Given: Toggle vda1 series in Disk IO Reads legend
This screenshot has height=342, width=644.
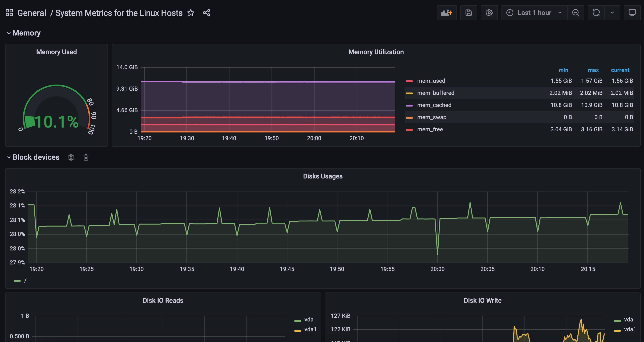Looking at the screenshot, I should click(310, 329).
